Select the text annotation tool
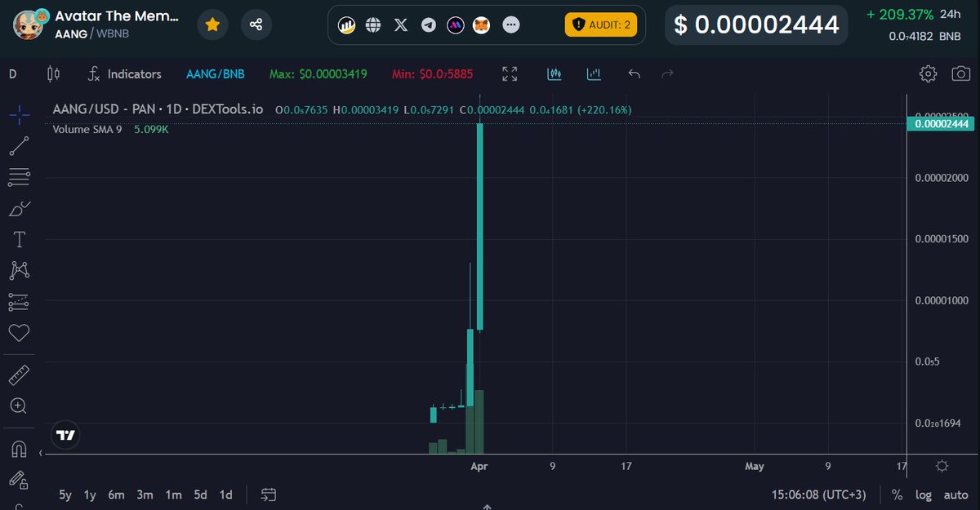Screen dimensions: 980x510 [19, 240]
